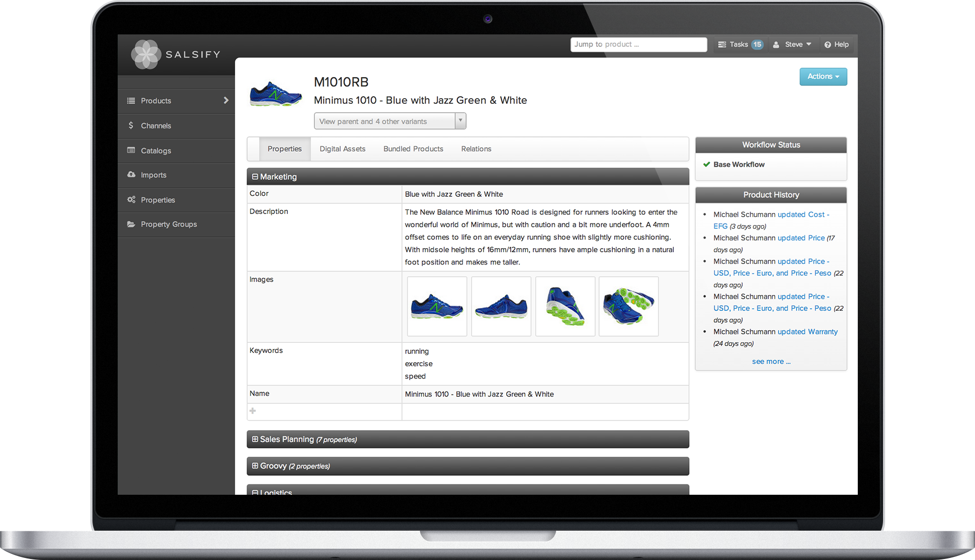Click the Tasks button in header
The height and width of the screenshot is (560, 975).
click(x=740, y=45)
